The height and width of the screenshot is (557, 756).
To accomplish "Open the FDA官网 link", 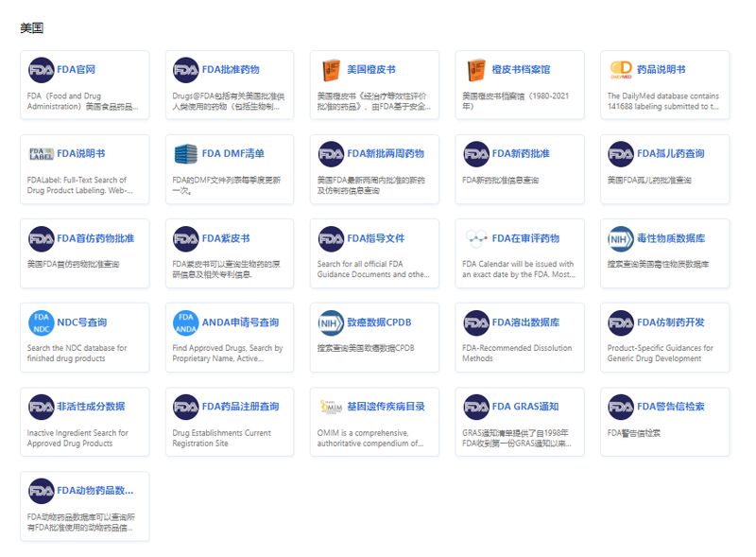I will [x=77, y=69].
